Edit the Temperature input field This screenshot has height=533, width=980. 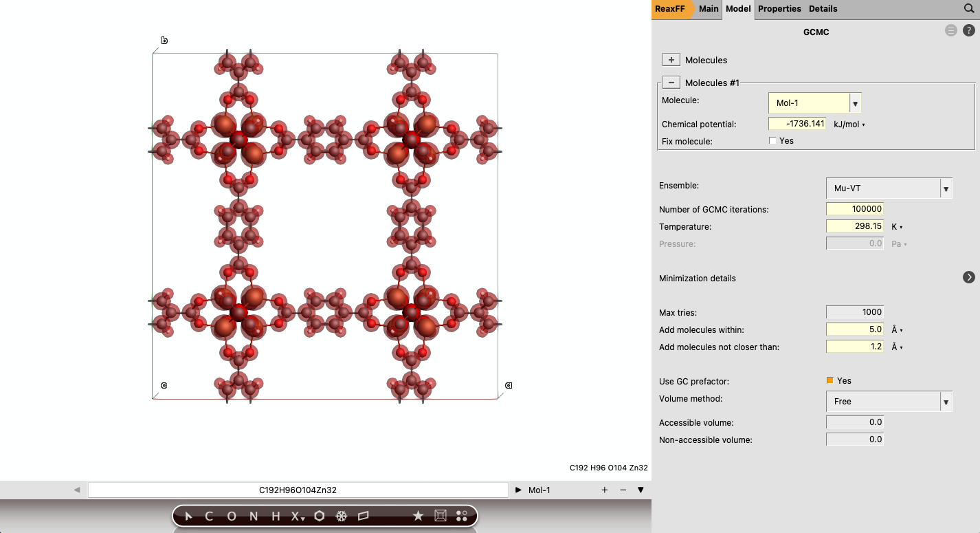[854, 226]
